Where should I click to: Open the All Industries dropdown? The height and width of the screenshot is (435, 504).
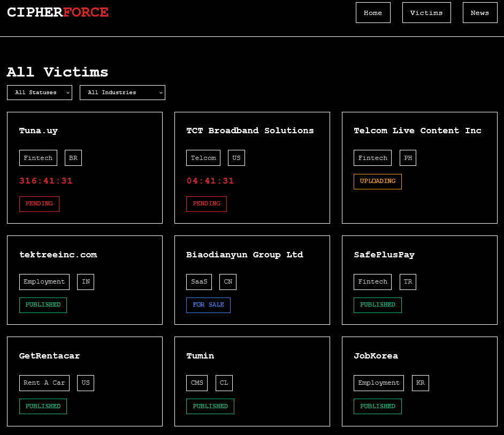(x=122, y=92)
